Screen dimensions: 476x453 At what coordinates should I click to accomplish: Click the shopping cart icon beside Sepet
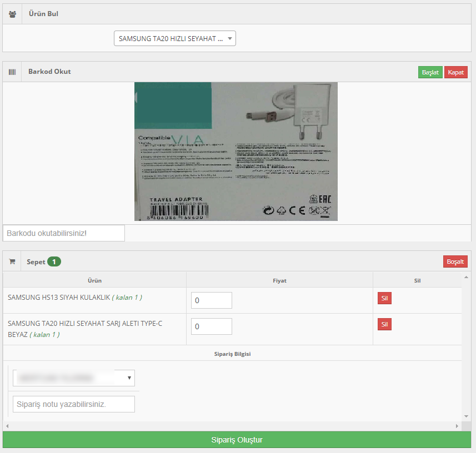tap(12, 261)
